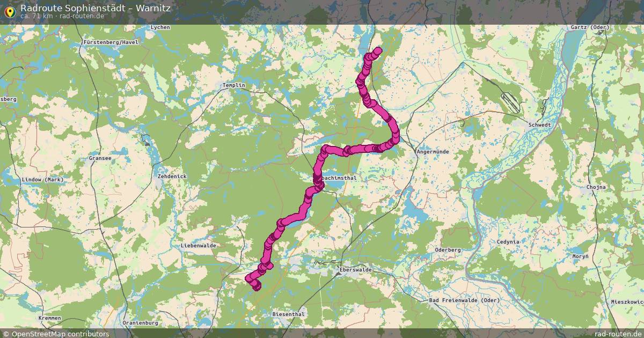Click the Gransee town label
This screenshot has height=338, width=644.
[x=100, y=159]
